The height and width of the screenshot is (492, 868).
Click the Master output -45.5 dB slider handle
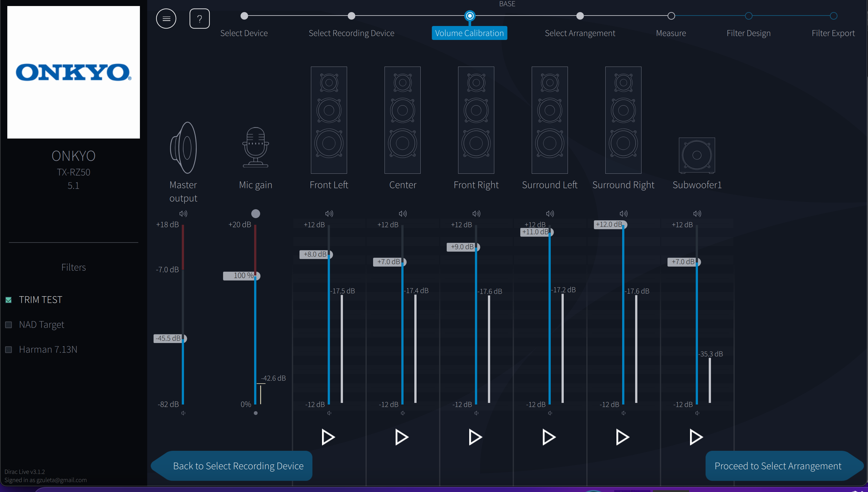coord(184,338)
